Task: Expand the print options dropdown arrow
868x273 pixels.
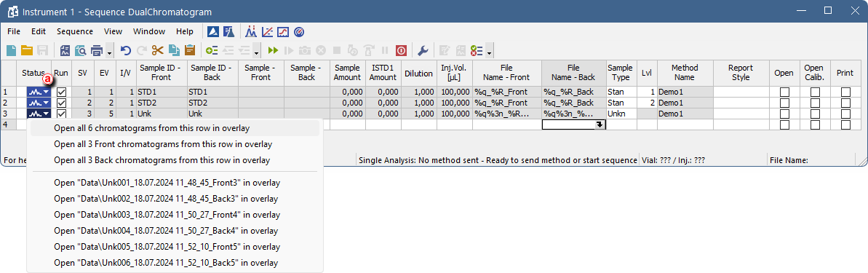Action: (110, 52)
